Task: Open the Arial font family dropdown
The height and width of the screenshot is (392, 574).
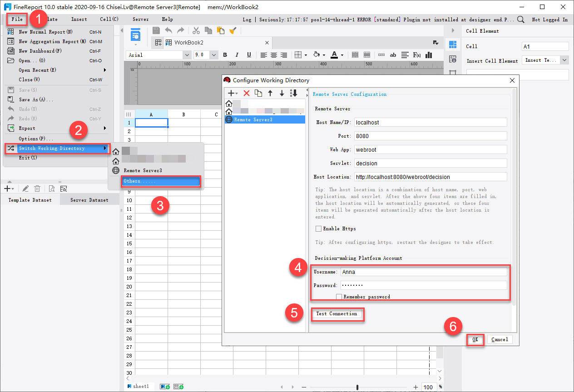Action: click(x=186, y=55)
